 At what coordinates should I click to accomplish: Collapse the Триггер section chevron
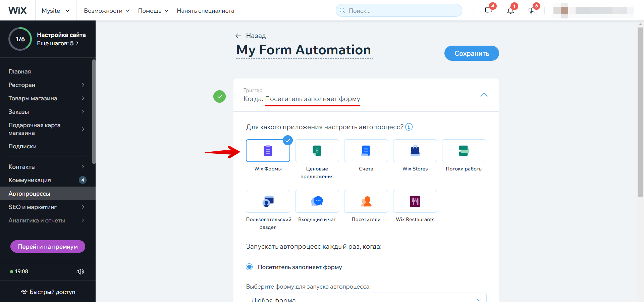pos(484,95)
